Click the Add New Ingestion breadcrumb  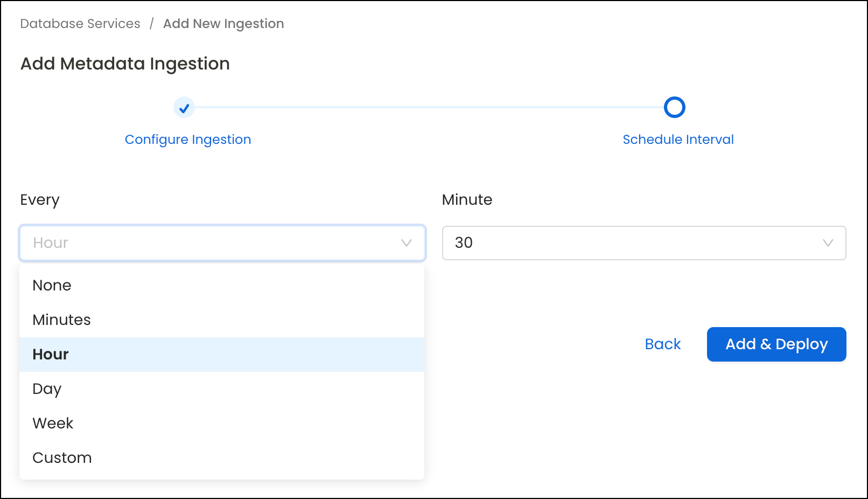click(x=223, y=23)
